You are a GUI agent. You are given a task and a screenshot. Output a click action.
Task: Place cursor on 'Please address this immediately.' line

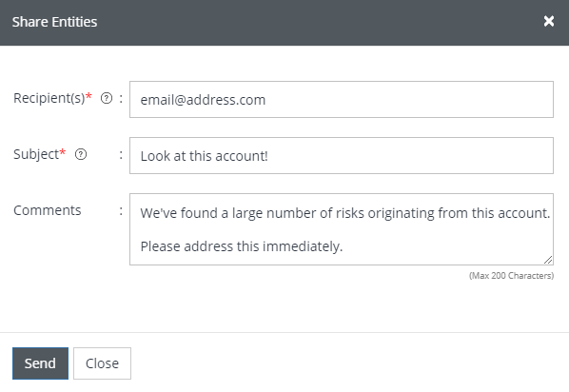click(242, 246)
